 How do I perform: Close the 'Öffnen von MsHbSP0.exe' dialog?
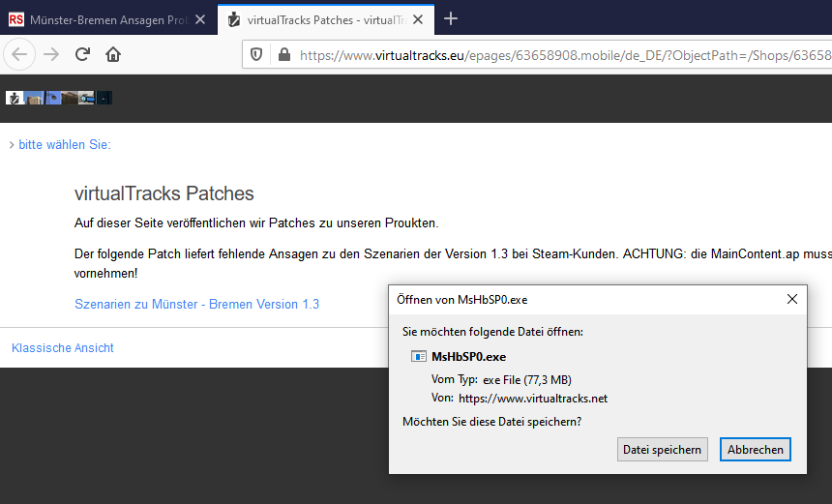pyautogui.click(x=792, y=299)
